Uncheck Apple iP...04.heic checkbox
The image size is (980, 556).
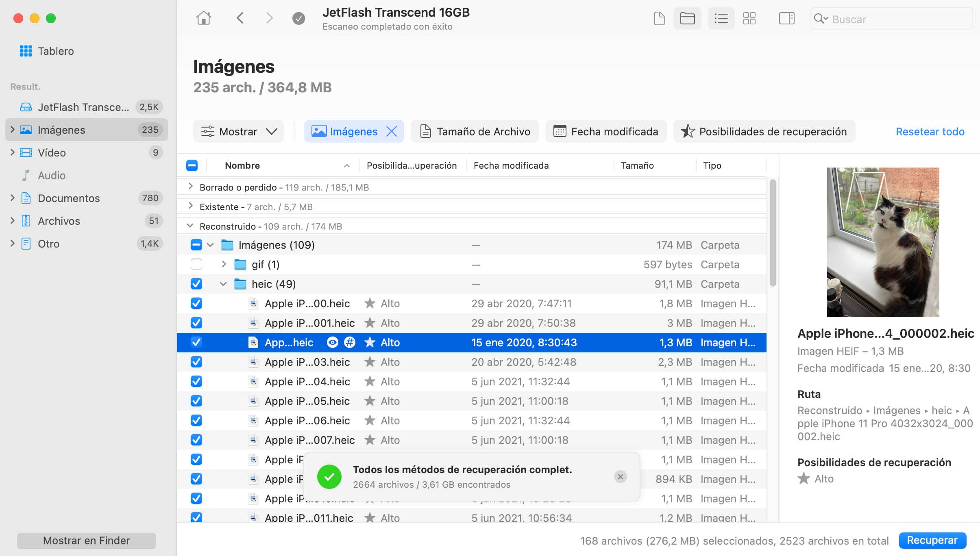(x=196, y=382)
